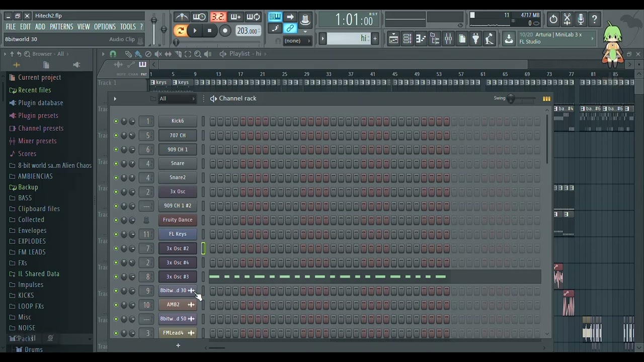The image size is (644, 362).
Task: Mute the Kick6 channel green LED
Action: coord(116,121)
